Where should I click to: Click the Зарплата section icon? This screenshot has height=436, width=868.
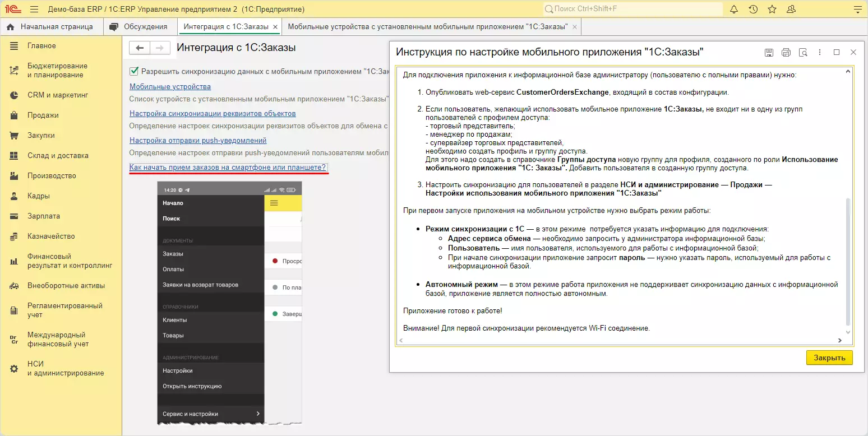point(15,216)
